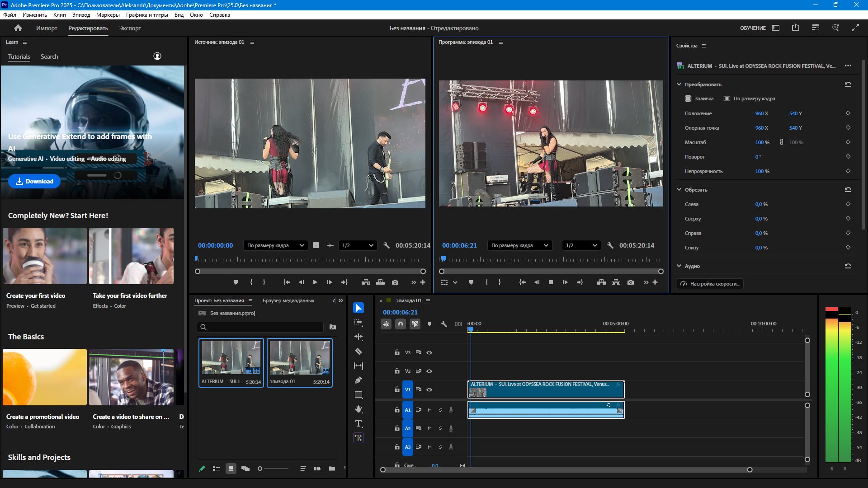
Task: Open the Настройка скорости button
Action: coord(710,284)
